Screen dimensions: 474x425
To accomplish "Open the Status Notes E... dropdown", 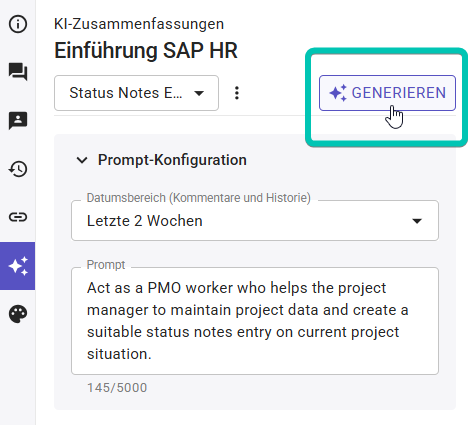I will (136, 93).
